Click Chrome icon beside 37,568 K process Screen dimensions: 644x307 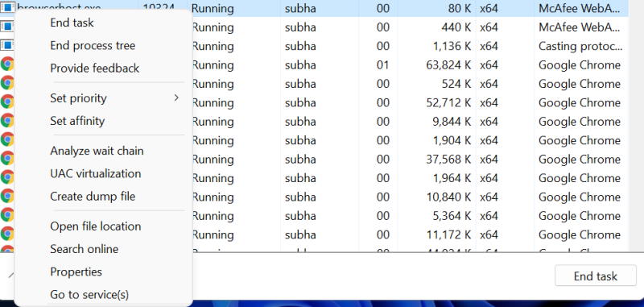pos(7,158)
